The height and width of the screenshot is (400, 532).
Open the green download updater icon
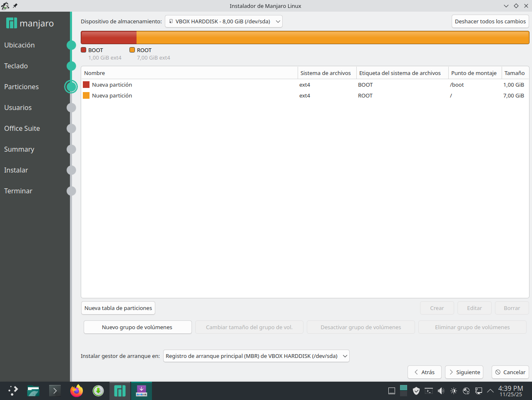pyautogui.click(x=98, y=391)
